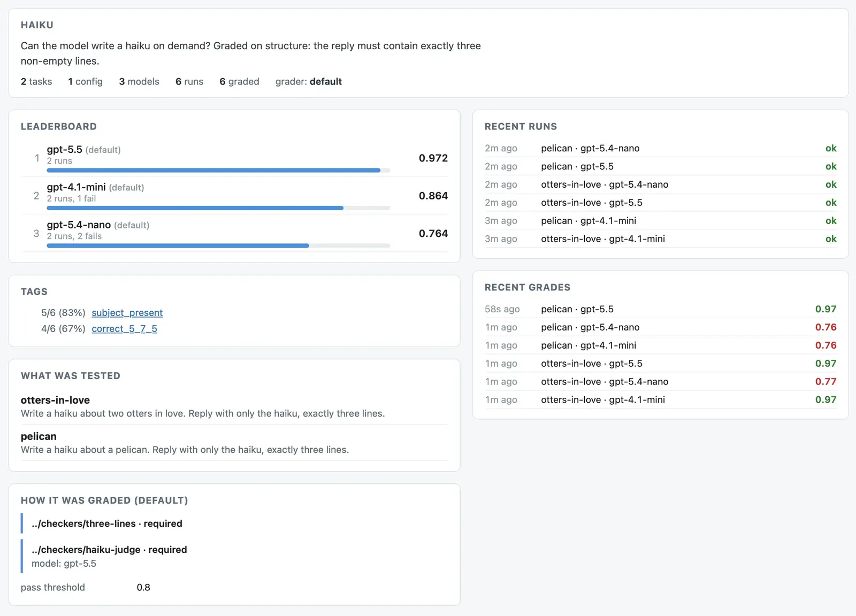Click the gpt-5.4-nano score bar

(218, 246)
